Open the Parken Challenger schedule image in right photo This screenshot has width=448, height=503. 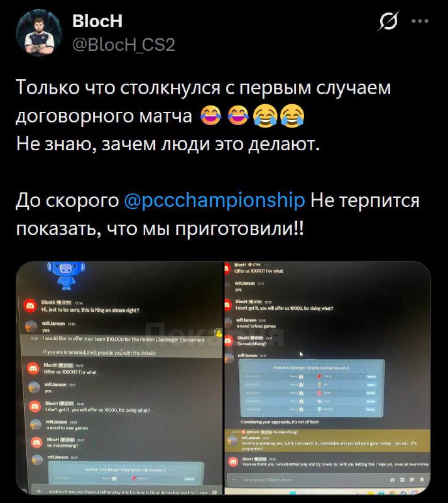click(x=311, y=389)
